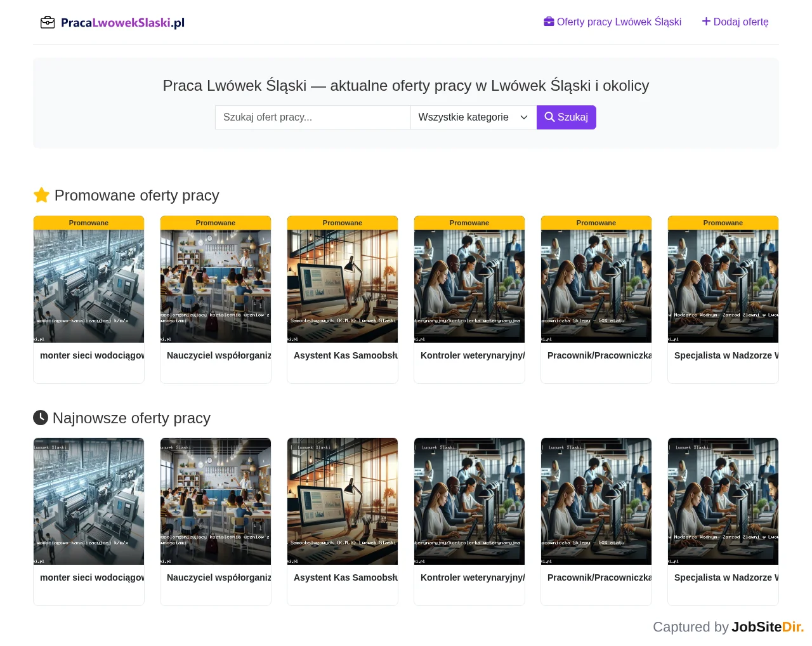Click 'Asystent Kas Samoobsłu' title in Najnowsze oferty

pos(346,577)
